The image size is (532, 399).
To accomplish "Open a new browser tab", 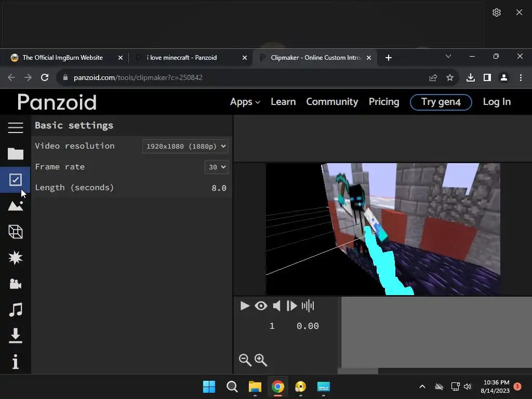I will tap(389, 58).
